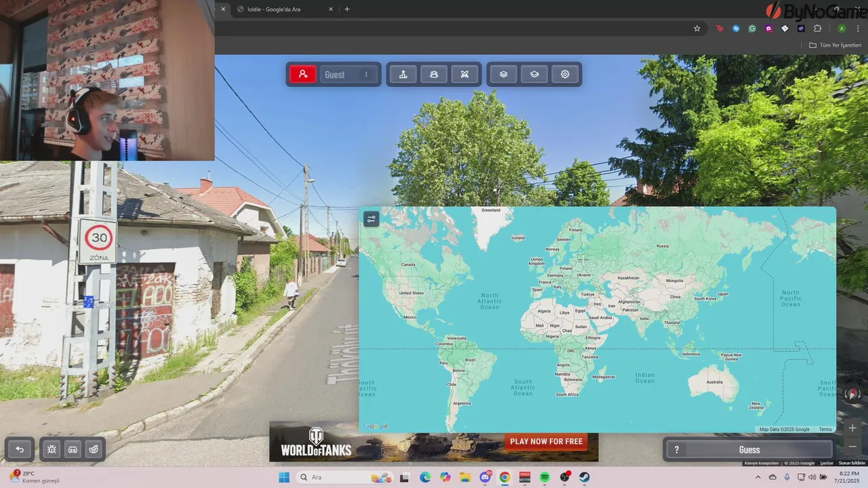Click the Grammarly extension icon
The image size is (868, 488).
(752, 28)
